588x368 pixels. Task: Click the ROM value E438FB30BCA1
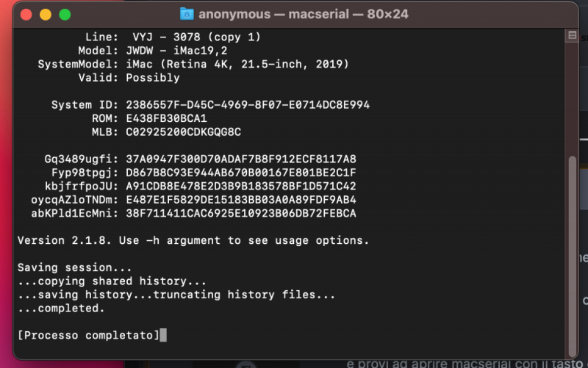pyautogui.click(x=167, y=118)
